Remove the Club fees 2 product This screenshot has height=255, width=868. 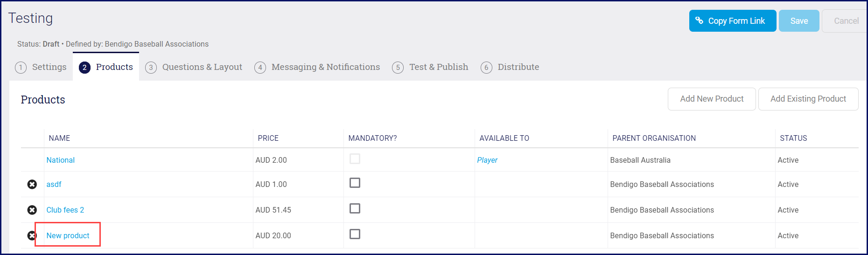click(32, 210)
